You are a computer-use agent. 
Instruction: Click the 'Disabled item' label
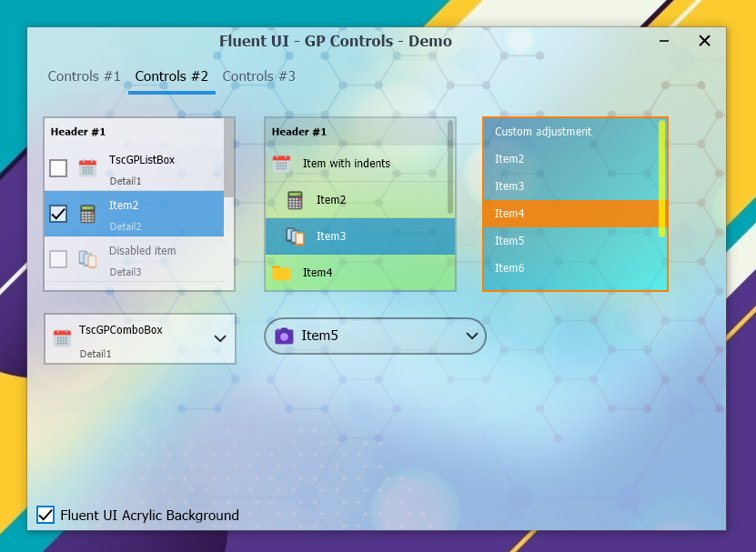tap(142, 251)
